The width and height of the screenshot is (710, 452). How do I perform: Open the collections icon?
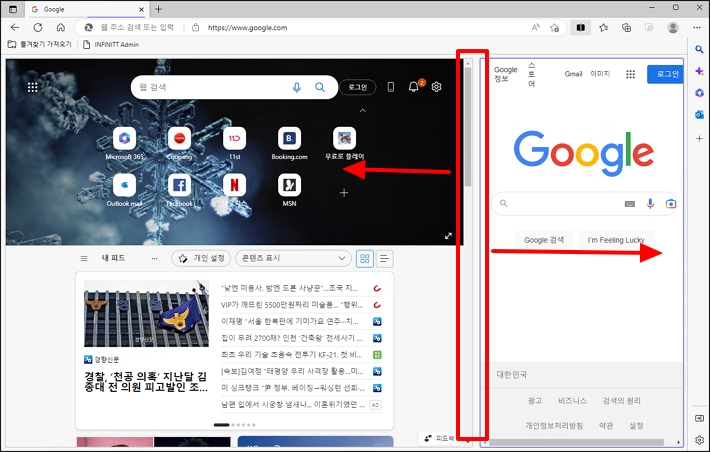pos(627,28)
